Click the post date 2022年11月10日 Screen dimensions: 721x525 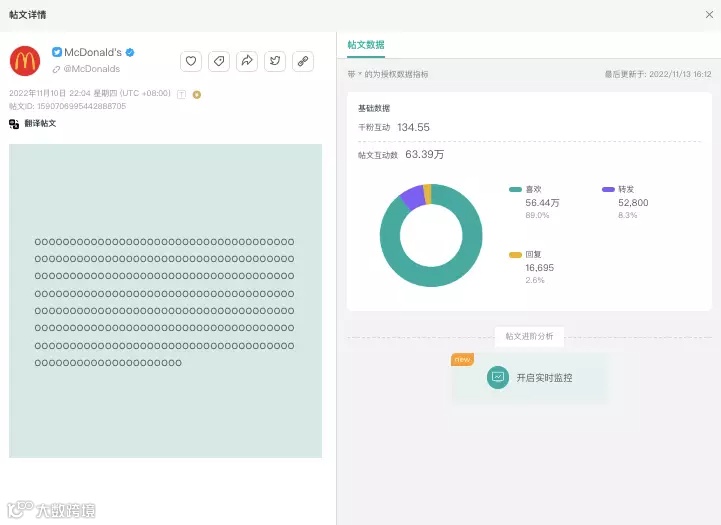point(38,93)
